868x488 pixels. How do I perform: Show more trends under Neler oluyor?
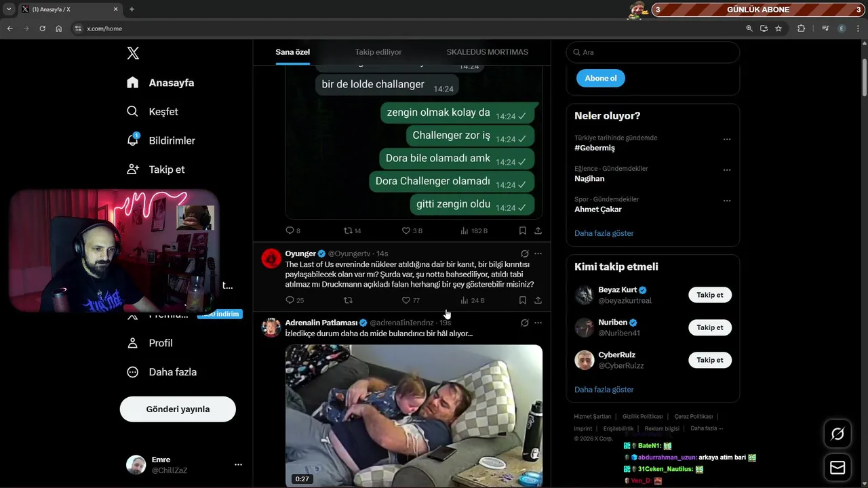coord(604,233)
